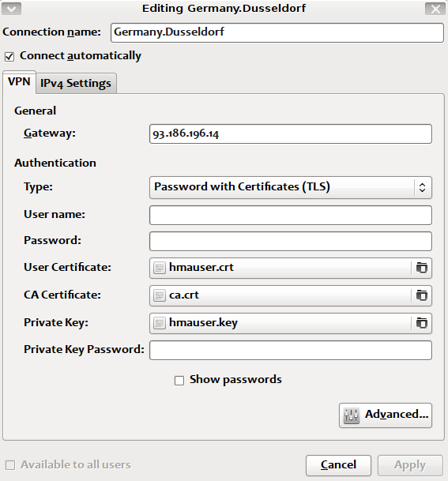This screenshot has height=481, width=448.
Task: Click the ca.crt file icon
Action: tap(160, 295)
